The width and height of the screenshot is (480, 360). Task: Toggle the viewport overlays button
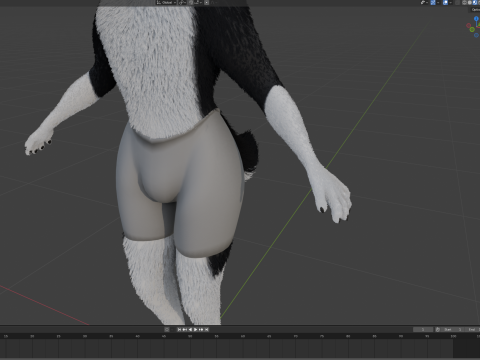[445, 2]
